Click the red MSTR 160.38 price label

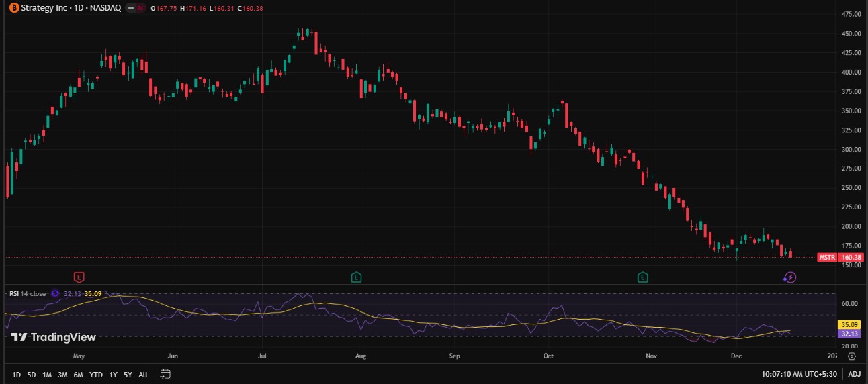pos(840,257)
